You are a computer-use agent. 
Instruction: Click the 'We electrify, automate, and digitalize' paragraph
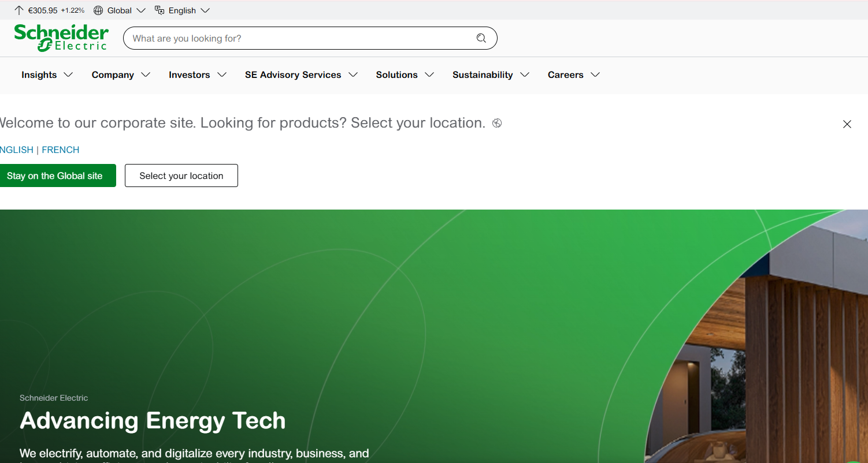coord(194,454)
